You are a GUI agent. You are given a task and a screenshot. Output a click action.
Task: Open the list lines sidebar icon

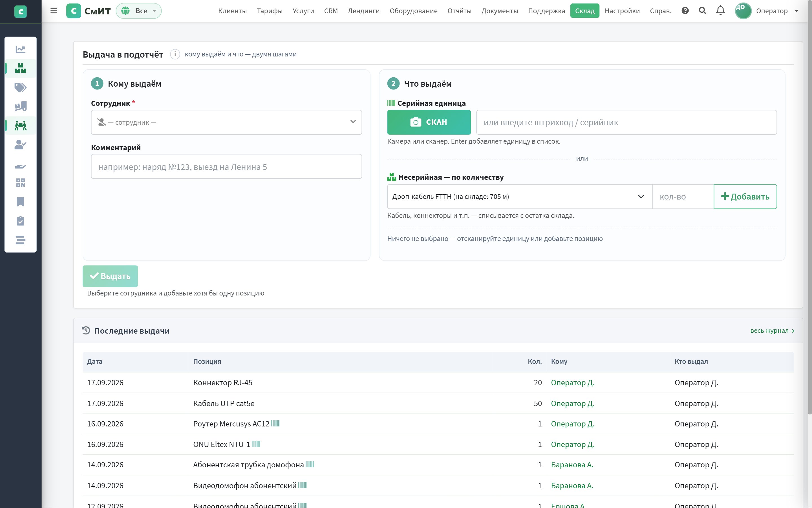[x=21, y=240]
